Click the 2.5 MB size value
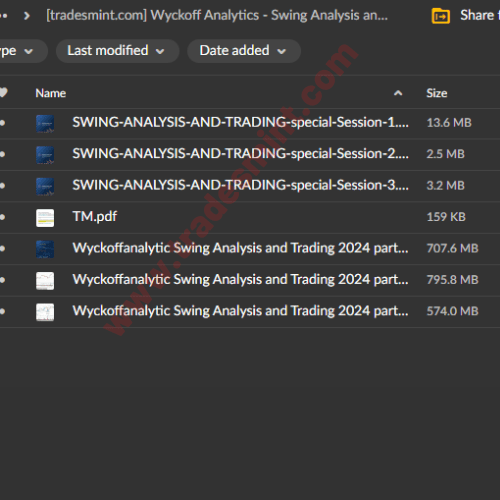This screenshot has width=500, height=500. click(445, 154)
